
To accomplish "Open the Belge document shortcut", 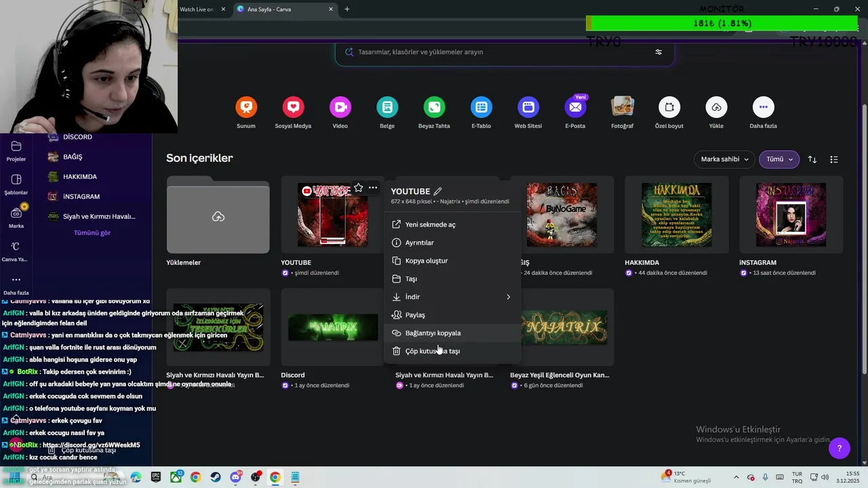I will (387, 107).
